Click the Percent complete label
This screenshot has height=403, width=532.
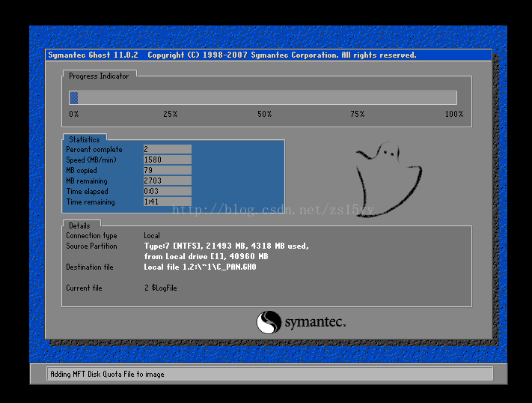(94, 150)
